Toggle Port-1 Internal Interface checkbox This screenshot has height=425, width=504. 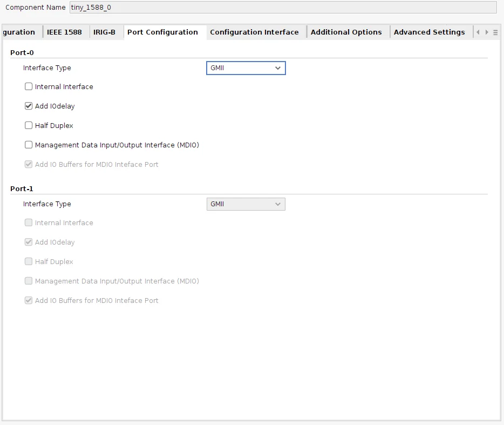click(x=29, y=223)
